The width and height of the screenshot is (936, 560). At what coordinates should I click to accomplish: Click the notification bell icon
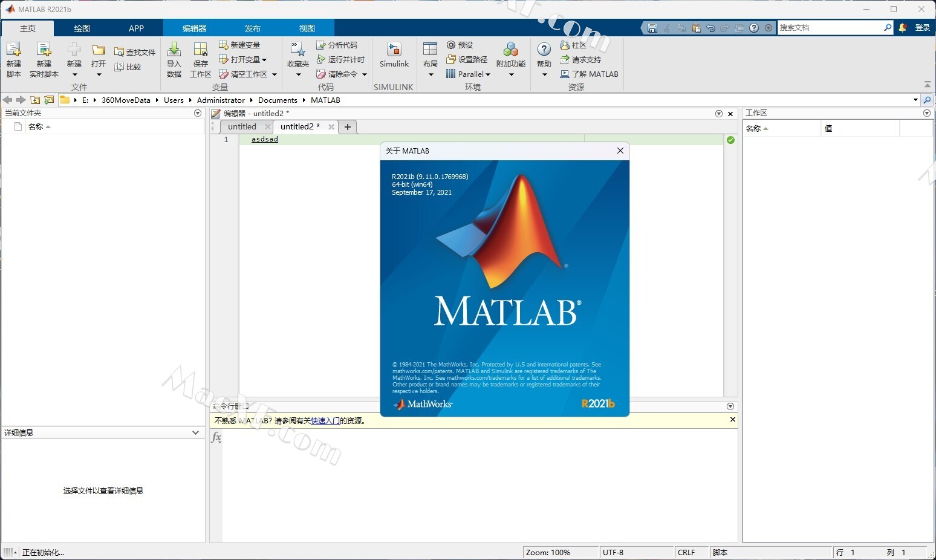click(x=903, y=28)
